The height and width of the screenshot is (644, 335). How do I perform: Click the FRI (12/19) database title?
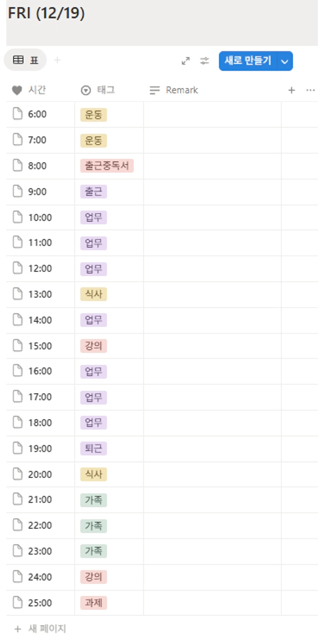[46, 13]
